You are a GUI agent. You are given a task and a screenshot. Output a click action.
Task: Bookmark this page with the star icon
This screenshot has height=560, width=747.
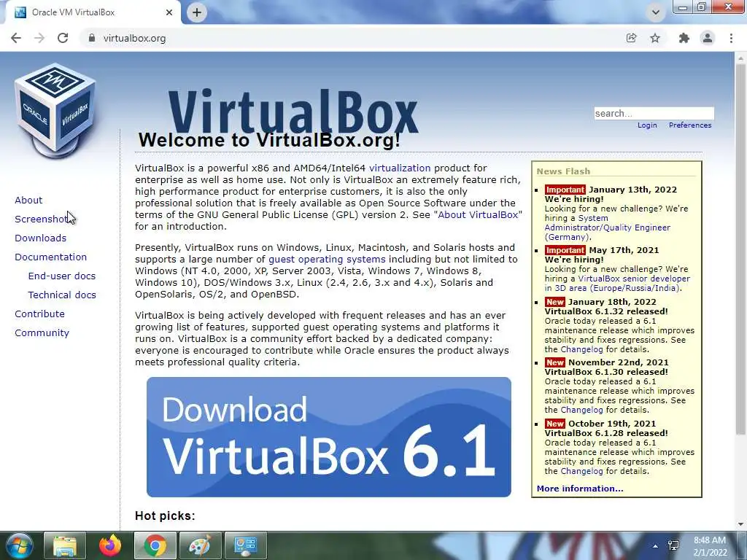[x=655, y=38]
